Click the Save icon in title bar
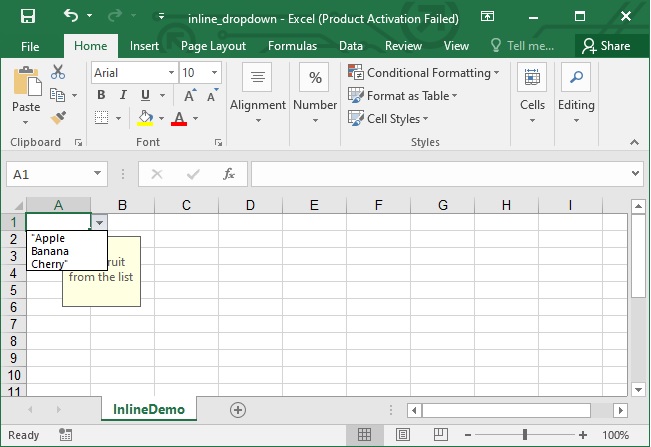 coord(27,17)
